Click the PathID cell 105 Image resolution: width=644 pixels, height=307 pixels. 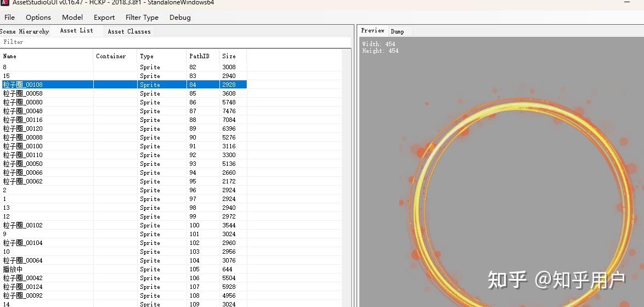(x=194, y=269)
